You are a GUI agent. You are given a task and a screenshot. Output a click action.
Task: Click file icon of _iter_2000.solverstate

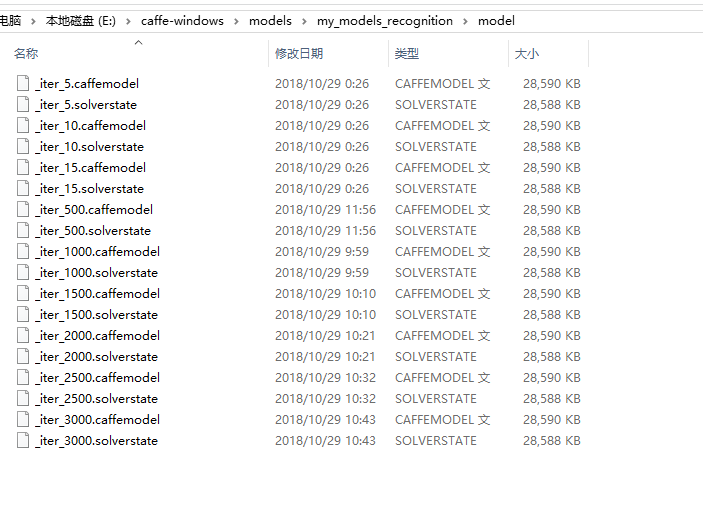(x=23, y=357)
